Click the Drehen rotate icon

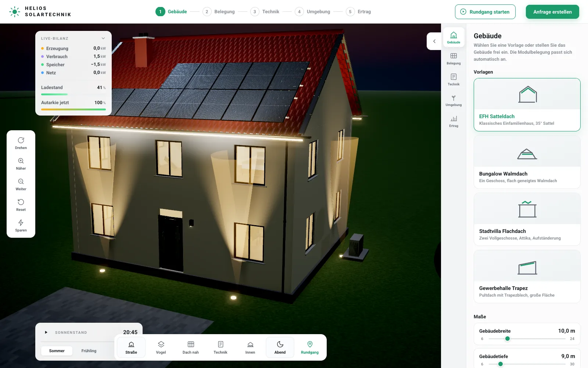pos(21,143)
